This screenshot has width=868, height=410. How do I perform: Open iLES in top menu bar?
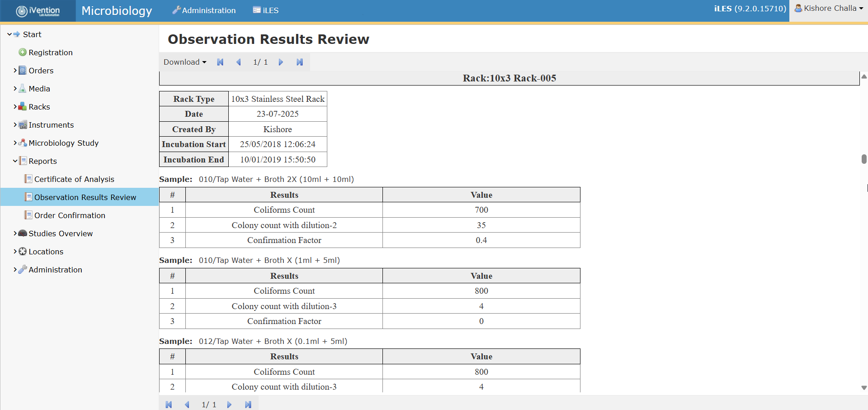point(266,10)
